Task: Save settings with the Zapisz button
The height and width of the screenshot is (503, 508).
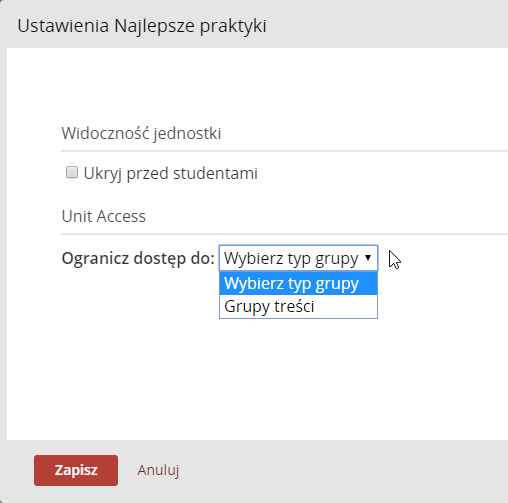Action: [76, 470]
